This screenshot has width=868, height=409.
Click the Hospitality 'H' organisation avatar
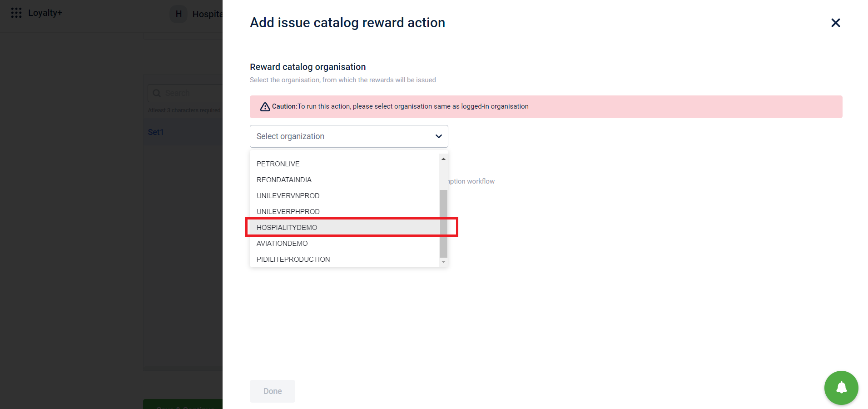click(178, 14)
